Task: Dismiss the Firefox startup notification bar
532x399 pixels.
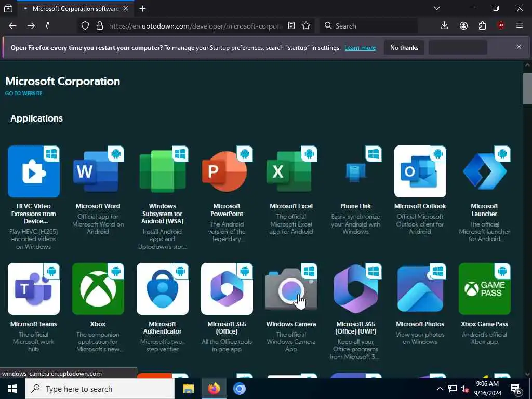Action: coord(519,47)
